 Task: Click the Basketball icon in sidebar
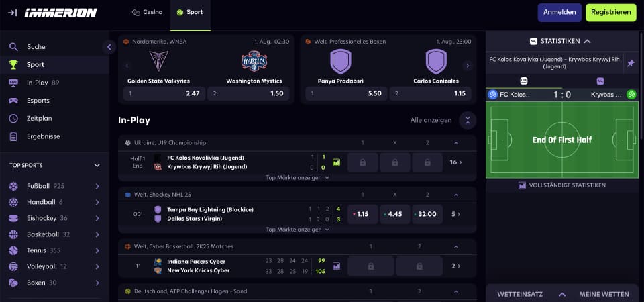13,235
